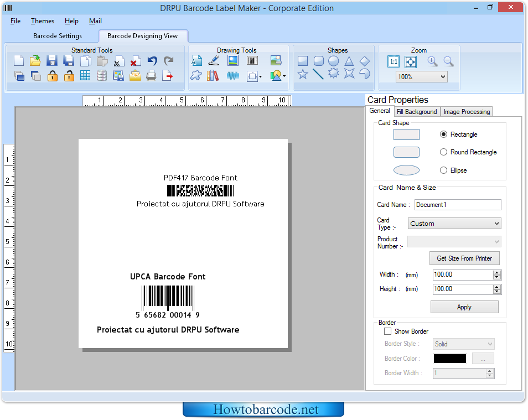The image size is (528, 420).
Task: Open the Border Style dropdown
Action: pos(490,344)
